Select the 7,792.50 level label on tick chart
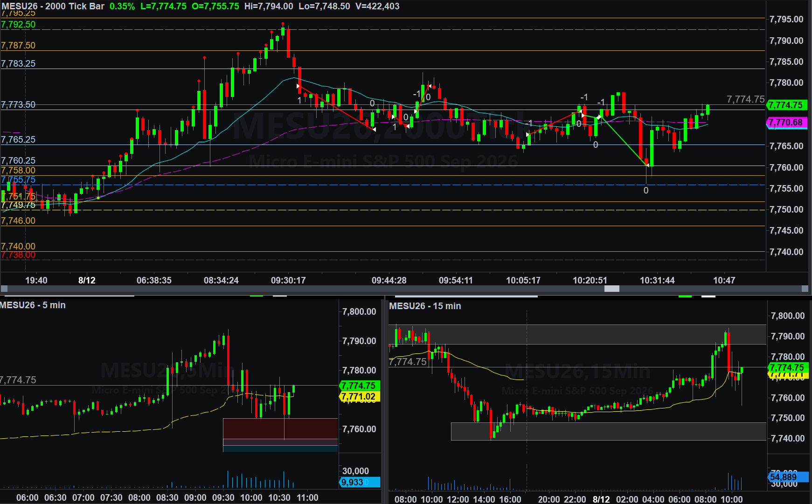812x504 pixels. [x=18, y=25]
